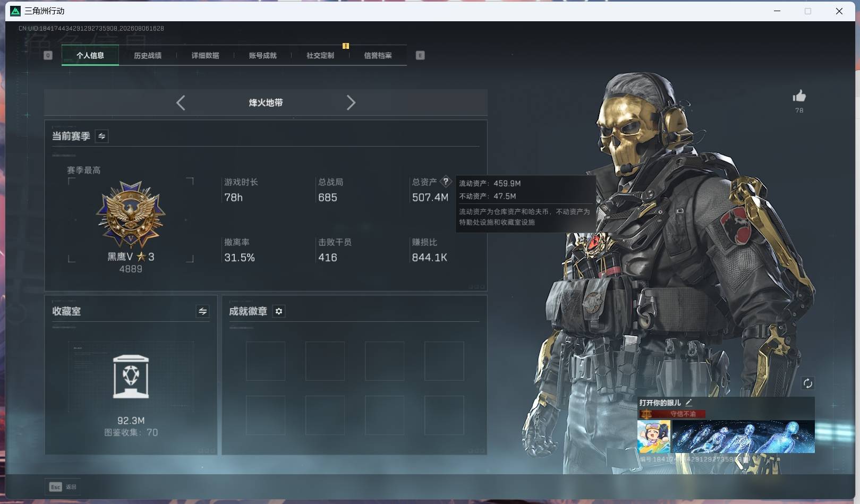Toggle the 当前赛季 season switch icon

[101, 136]
